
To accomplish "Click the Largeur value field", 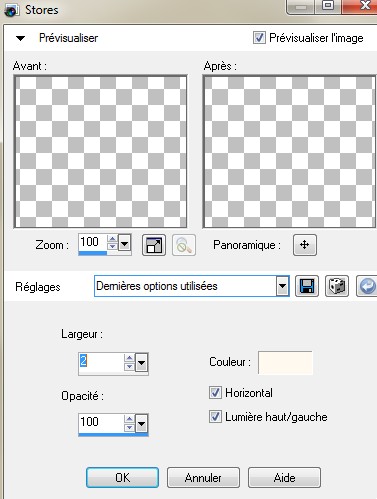I will 101,362.
